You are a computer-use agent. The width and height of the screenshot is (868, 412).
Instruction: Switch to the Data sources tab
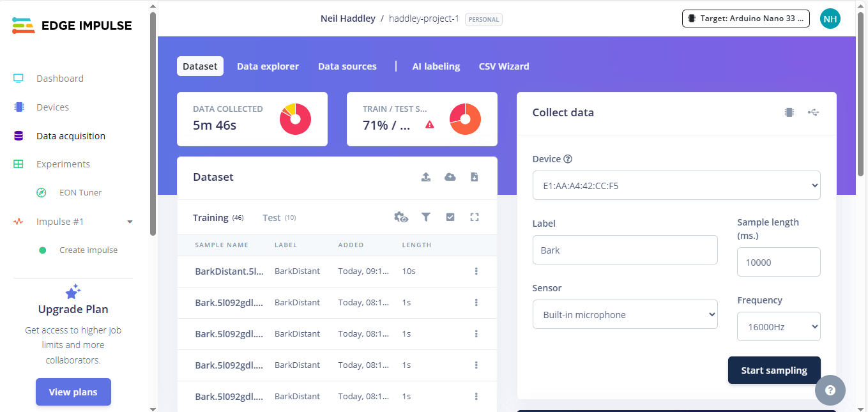click(347, 66)
